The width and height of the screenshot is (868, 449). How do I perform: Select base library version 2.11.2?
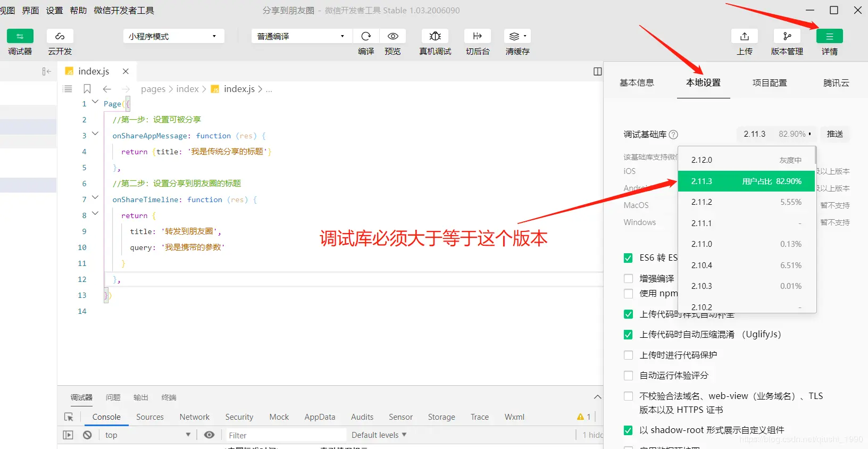click(747, 202)
